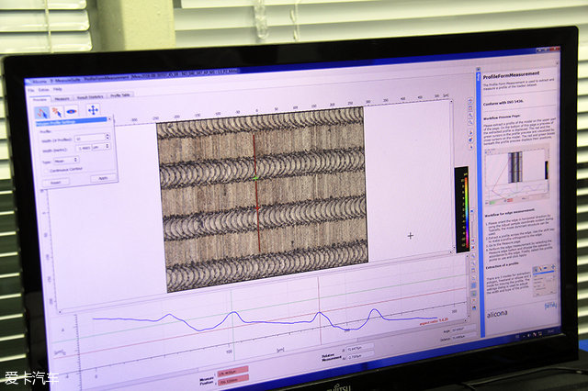Screen dimensions: 588x391
Task: Switch to the Result Statistics tab
Action: click(90, 96)
